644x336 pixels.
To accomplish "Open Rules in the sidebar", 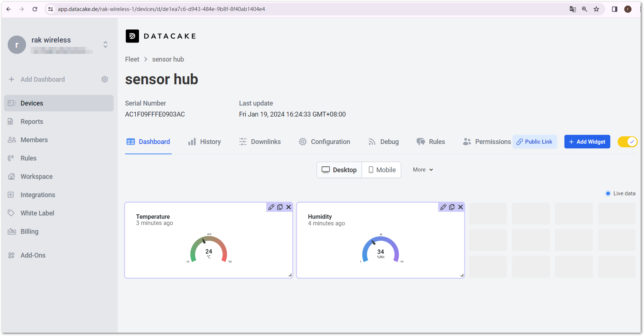I will [x=59, y=158].
